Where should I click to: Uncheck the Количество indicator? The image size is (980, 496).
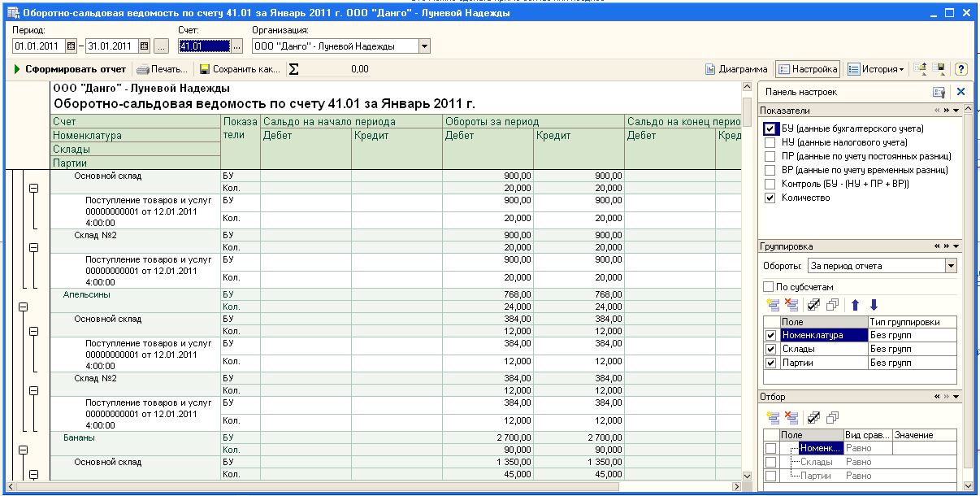770,198
